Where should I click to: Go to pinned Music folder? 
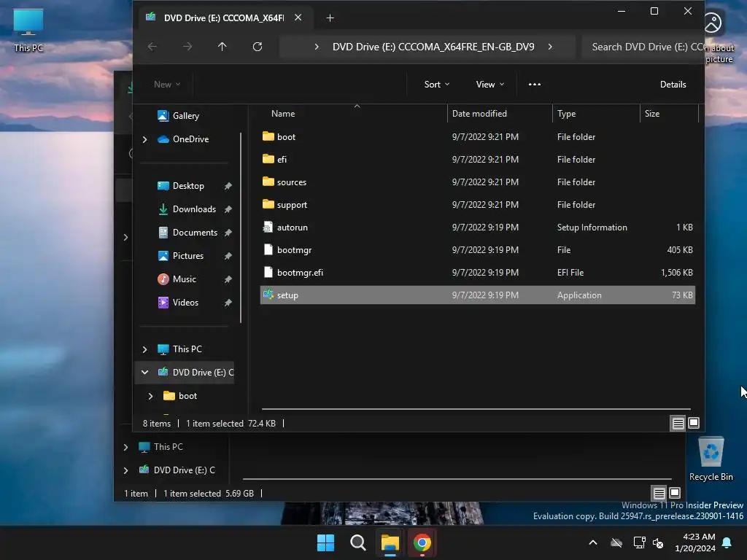tap(185, 279)
